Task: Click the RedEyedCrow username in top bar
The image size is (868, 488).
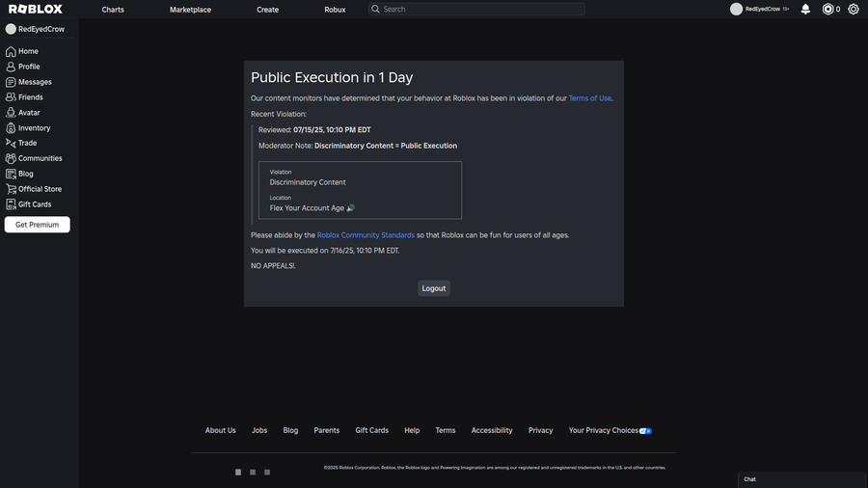Action: pyautogui.click(x=762, y=9)
